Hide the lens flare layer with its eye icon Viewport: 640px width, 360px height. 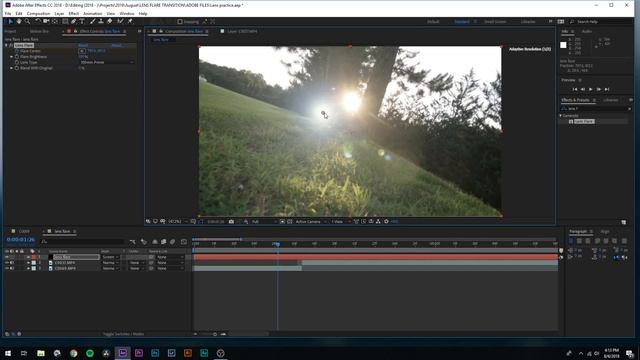click(7, 257)
